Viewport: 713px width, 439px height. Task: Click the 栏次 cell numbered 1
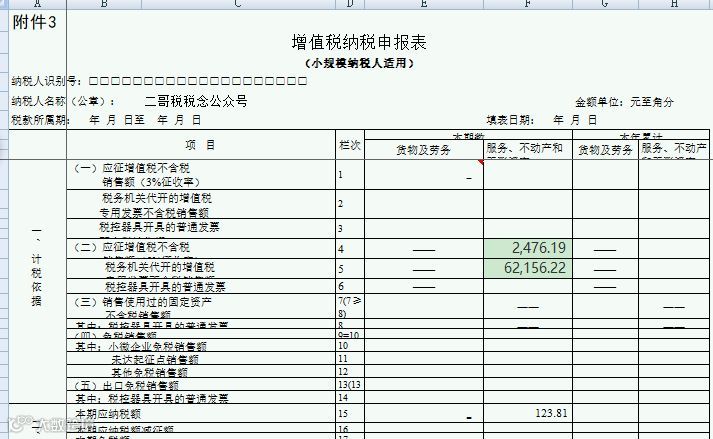[x=350, y=175]
